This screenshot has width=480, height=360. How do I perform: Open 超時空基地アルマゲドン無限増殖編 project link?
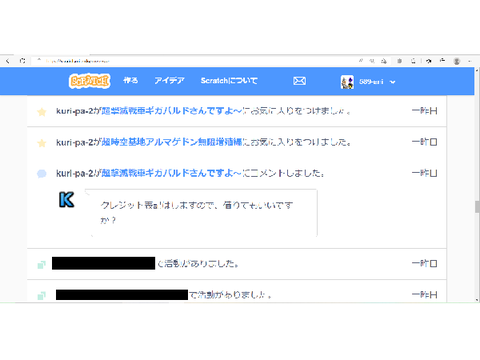[171, 142]
